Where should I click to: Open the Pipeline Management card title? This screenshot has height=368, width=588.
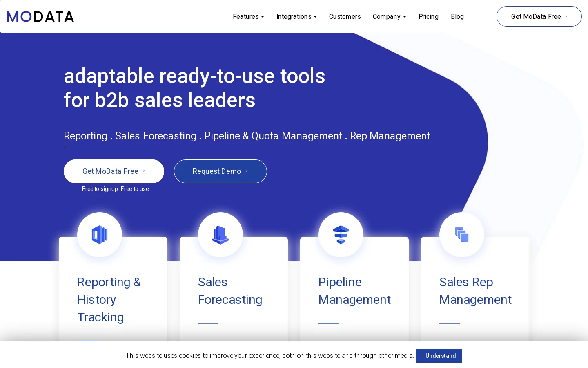coord(354,291)
